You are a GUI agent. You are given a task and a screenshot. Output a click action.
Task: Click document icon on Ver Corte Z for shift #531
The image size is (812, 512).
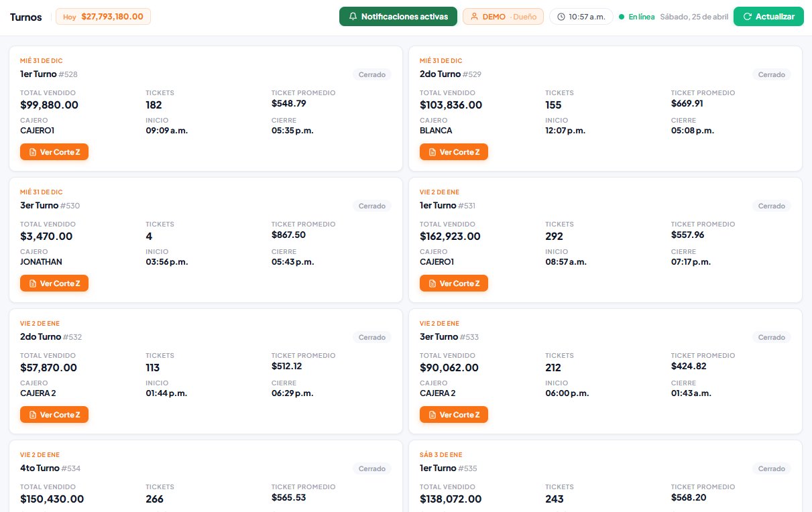coord(432,283)
